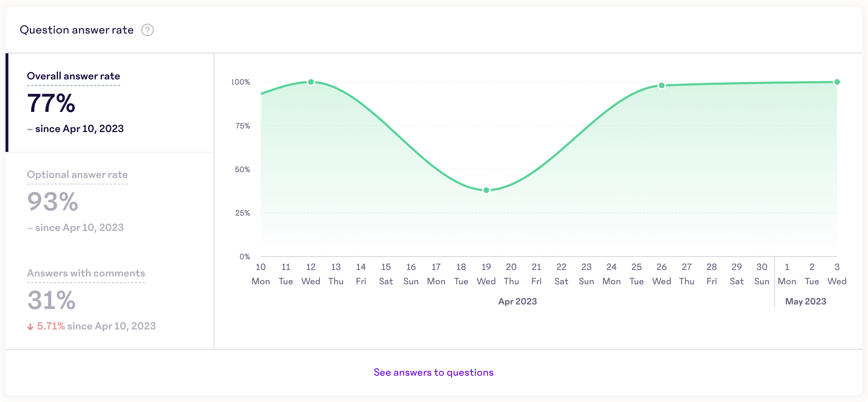Click the May 2023 axis label
The width and height of the screenshot is (868, 402).
click(805, 301)
